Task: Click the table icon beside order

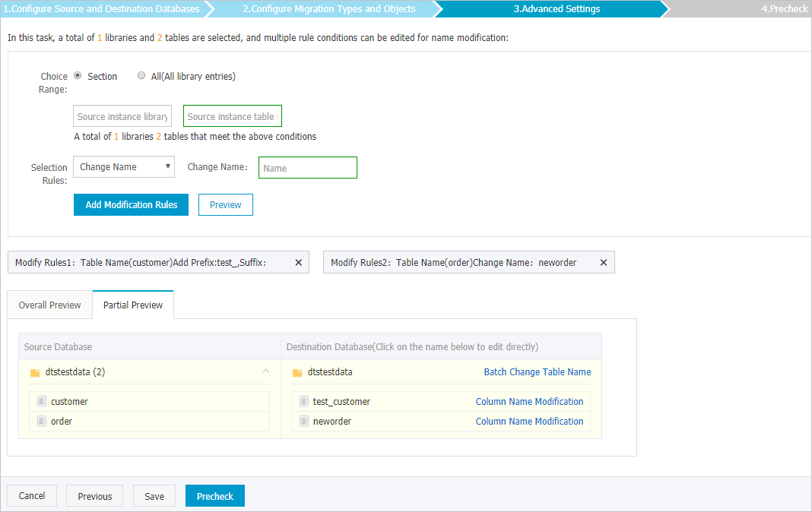Action: [x=41, y=421]
